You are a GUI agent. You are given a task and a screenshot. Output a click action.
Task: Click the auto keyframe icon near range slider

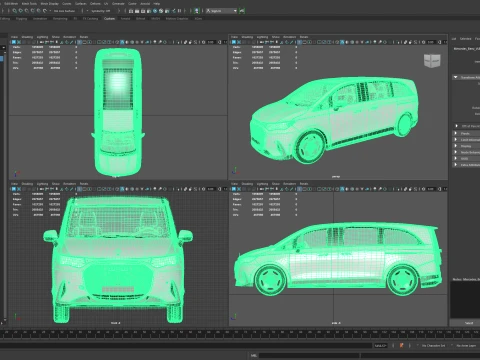[401, 345]
